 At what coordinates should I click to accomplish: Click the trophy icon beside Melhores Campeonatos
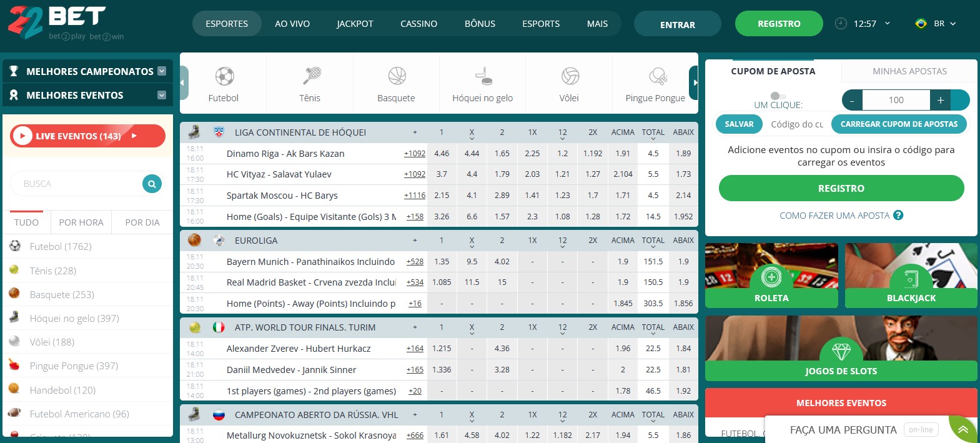[x=14, y=71]
